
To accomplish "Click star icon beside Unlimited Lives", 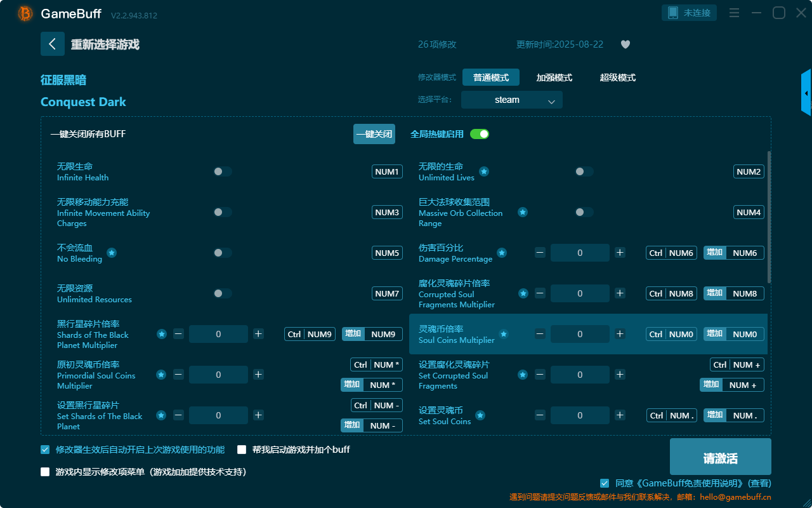I will coord(484,171).
